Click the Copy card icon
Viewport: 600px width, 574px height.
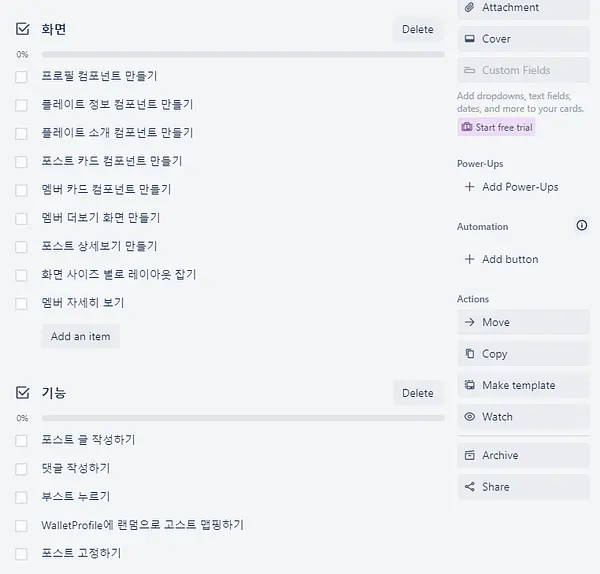pos(470,354)
